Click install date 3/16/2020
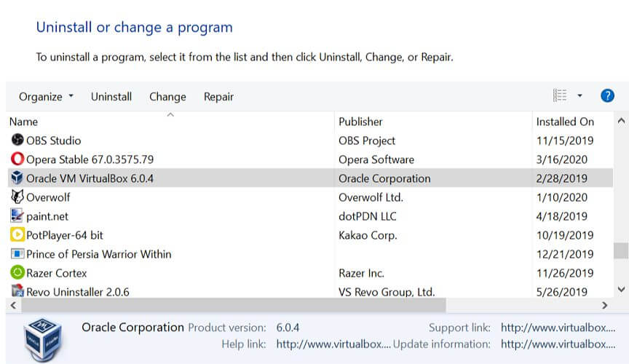This screenshot has width=629, height=364. pos(561,159)
